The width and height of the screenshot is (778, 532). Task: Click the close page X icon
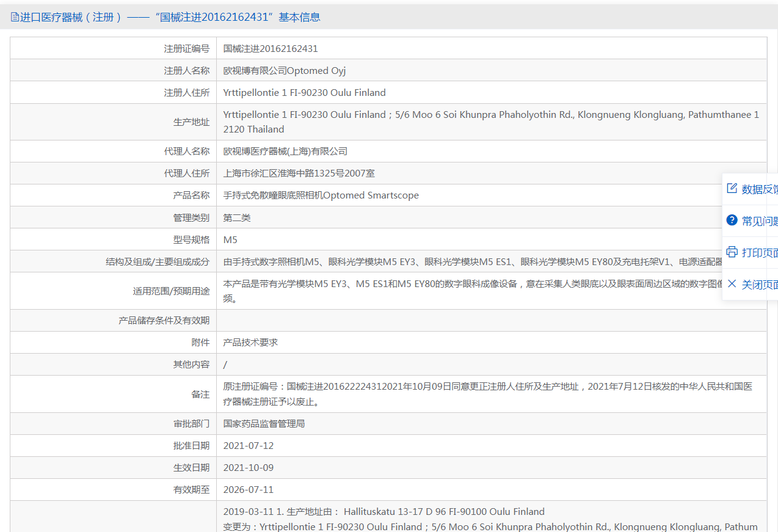[732, 283]
